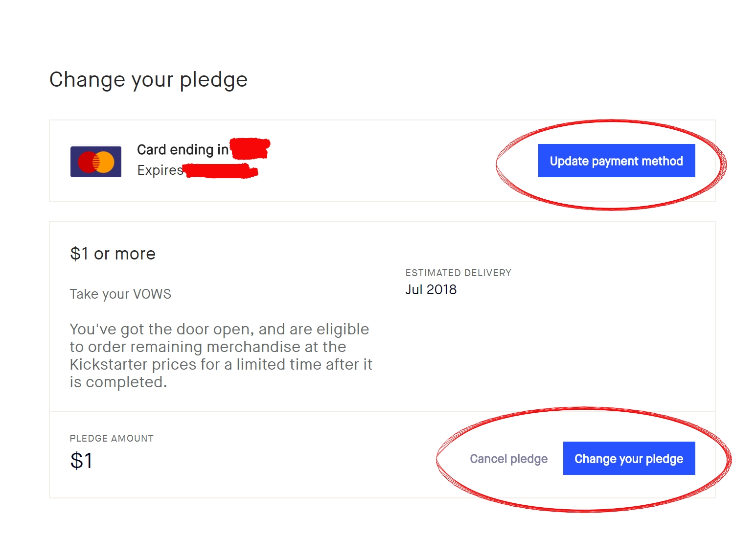Click the Take your VOWS reward name
Image resolution: width=756 pixels, height=541 pixels.
click(120, 294)
